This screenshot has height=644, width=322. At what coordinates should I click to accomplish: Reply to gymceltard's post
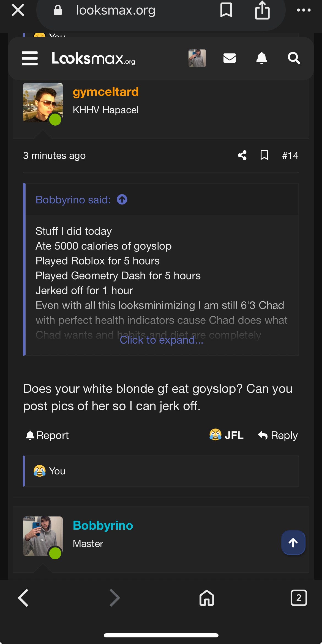tap(278, 435)
